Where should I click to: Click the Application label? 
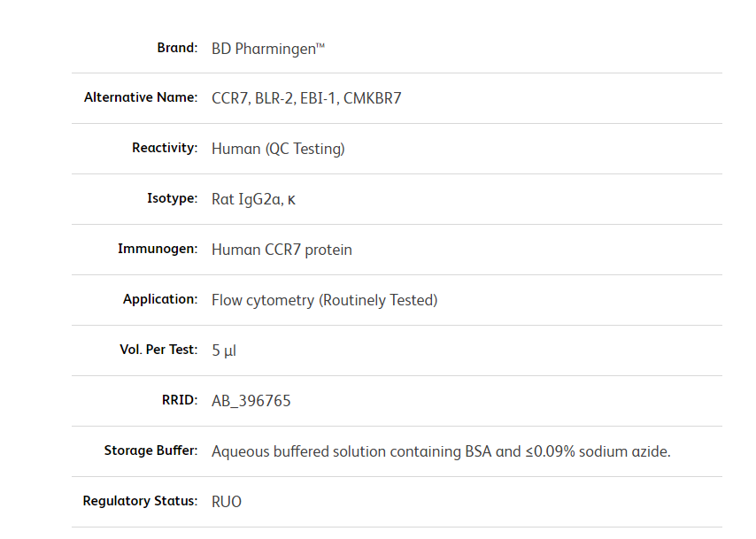pos(160,299)
